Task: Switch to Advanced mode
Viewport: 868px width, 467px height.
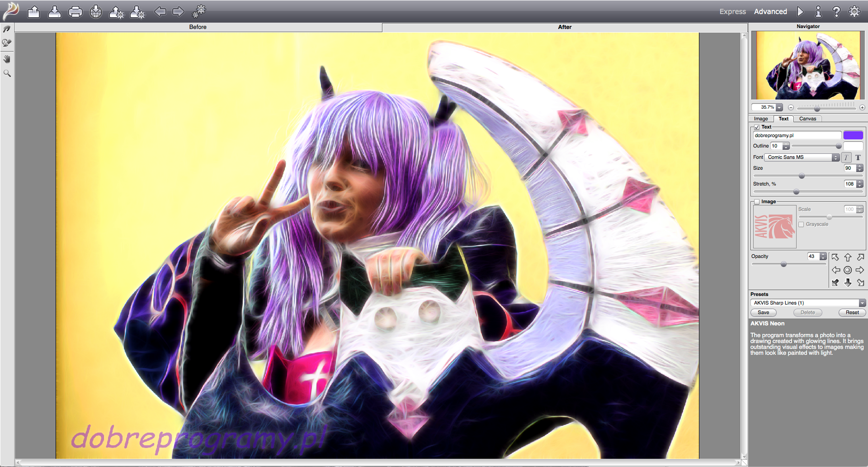Action: (770, 12)
